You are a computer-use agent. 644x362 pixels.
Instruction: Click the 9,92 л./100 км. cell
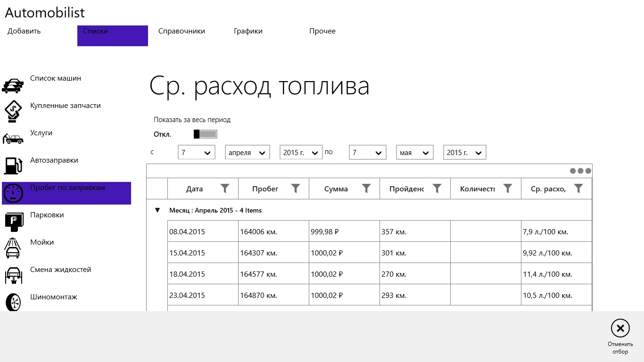tap(557, 253)
